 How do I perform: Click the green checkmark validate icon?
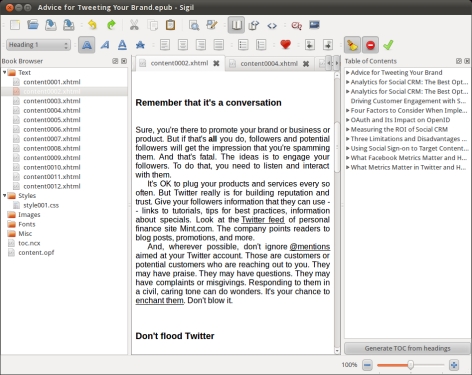click(x=388, y=45)
